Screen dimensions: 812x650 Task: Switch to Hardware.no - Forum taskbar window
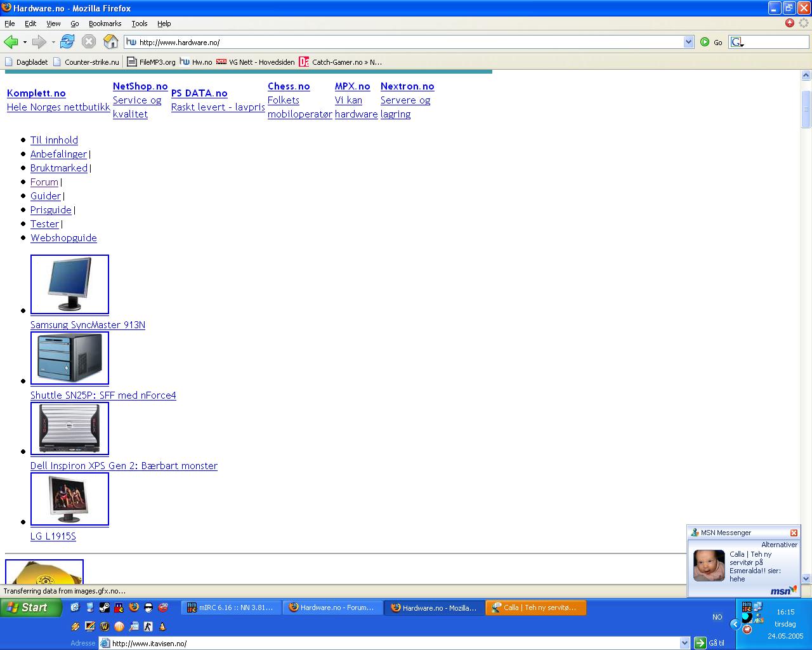point(332,607)
